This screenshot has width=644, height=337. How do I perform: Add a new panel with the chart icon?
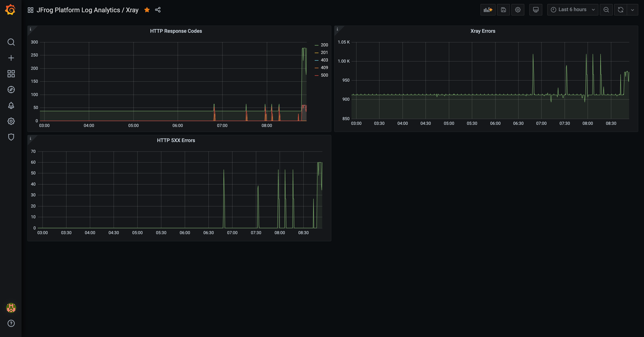(x=488, y=10)
